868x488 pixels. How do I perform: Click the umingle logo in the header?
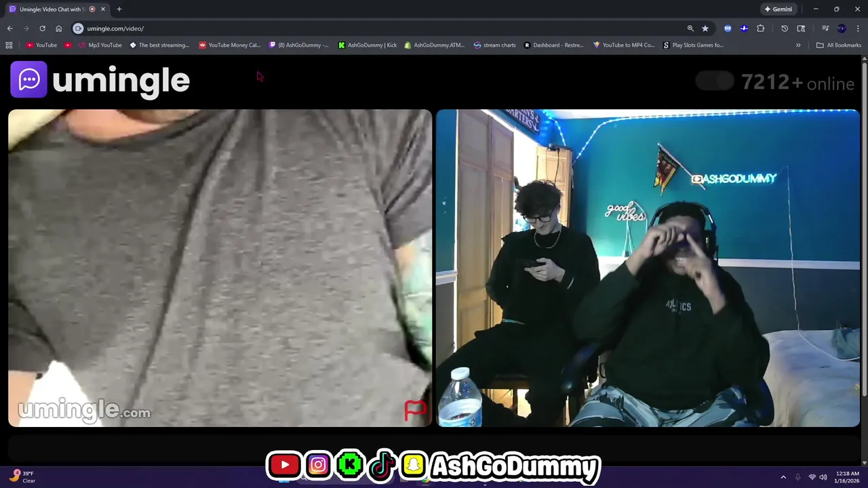100,80
